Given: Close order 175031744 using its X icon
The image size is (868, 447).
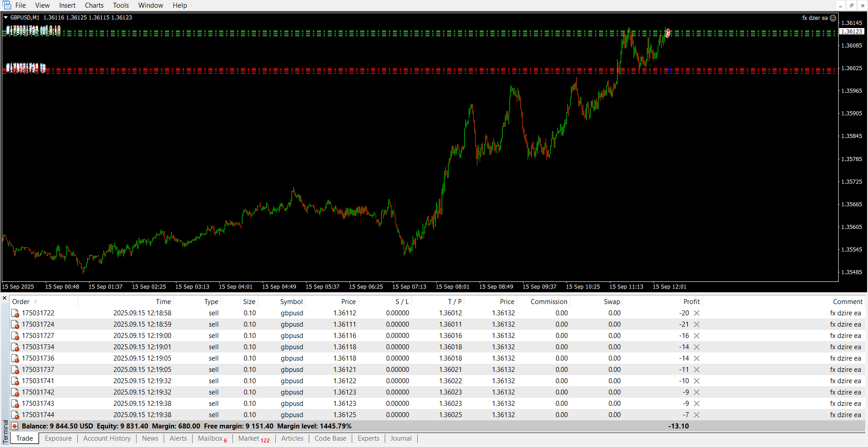Looking at the screenshot, I should click(x=697, y=415).
